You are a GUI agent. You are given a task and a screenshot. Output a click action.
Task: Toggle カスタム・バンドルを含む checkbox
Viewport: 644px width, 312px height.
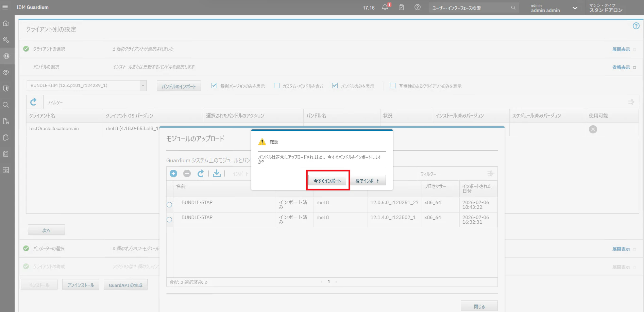(x=277, y=86)
